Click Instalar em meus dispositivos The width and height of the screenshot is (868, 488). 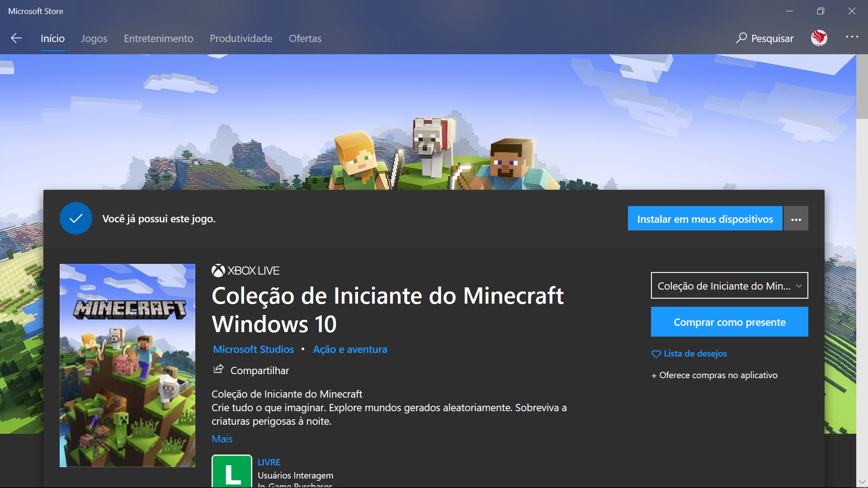point(705,219)
